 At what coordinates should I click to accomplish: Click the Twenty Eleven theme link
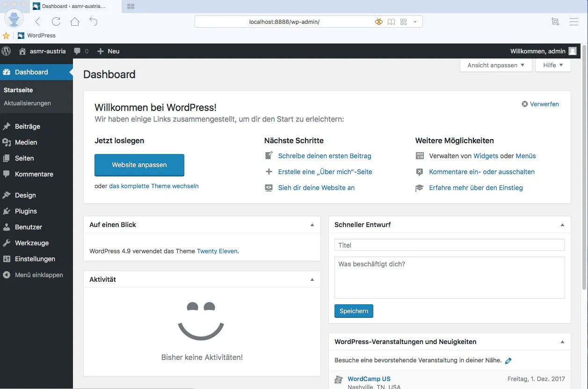[217, 251]
